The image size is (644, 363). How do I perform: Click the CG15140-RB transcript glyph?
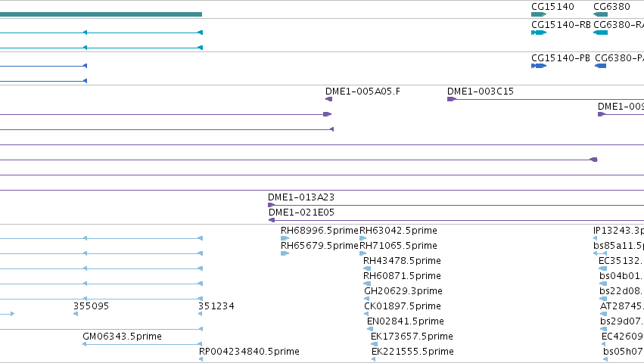(x=539, y=33)
